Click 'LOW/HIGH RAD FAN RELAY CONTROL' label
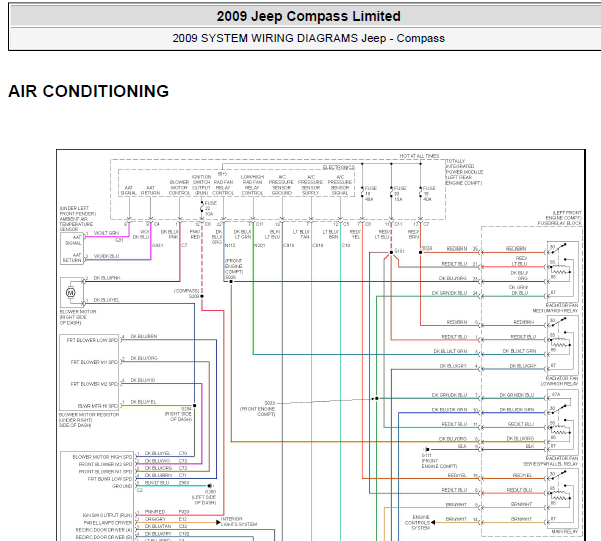This screenshot has height=541, width=601. coord(252,185)
